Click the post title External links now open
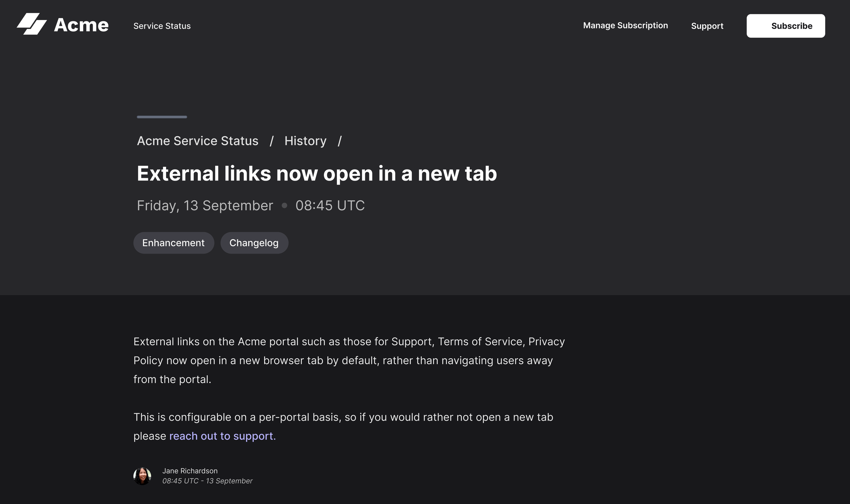The width and height of the screenshot is (850, 504). 317,173
